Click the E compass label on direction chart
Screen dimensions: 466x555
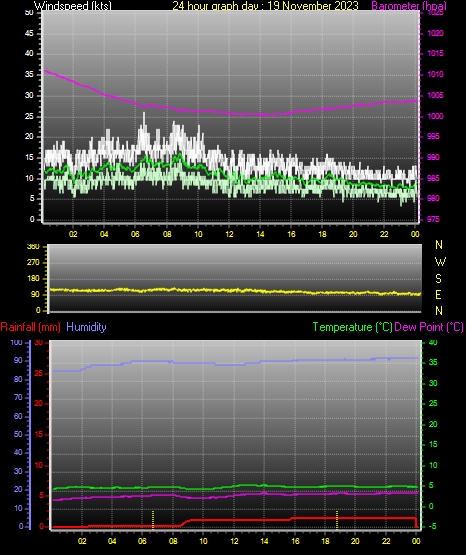coord(438,294)
